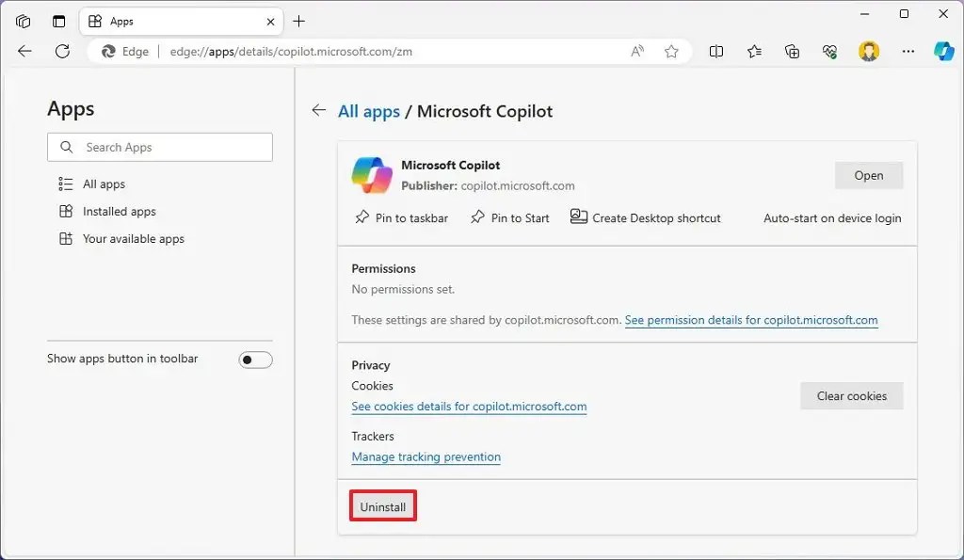Screen dimensions: 964x560
Task: Pin Copilot to taskbar
Action: [401, 218]
